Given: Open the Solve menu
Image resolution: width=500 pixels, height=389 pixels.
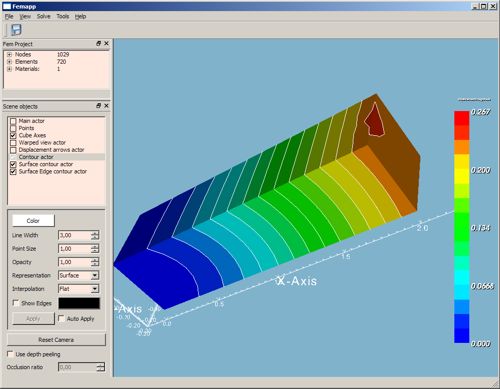Looking at the screenshot, I should (43, 16).
